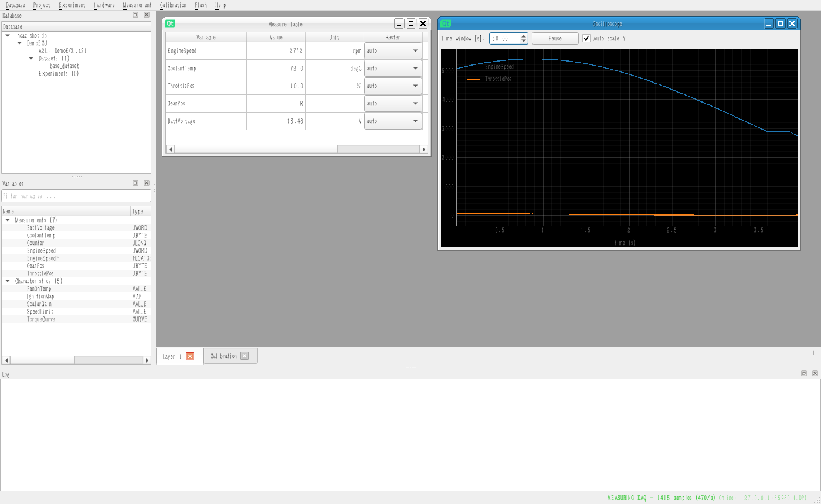Open the Measurement menu
The width and height of the screenshot is (821, 504).
[137, 5]
